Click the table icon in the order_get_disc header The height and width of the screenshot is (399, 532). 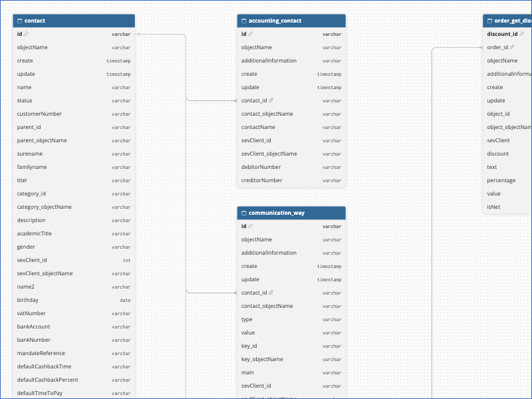[489, 21]
